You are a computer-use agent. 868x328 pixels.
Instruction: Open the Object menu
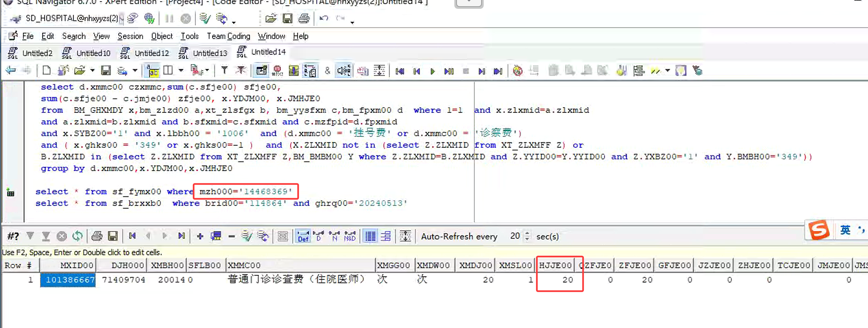pyautogui.click(x=162, y=36)
